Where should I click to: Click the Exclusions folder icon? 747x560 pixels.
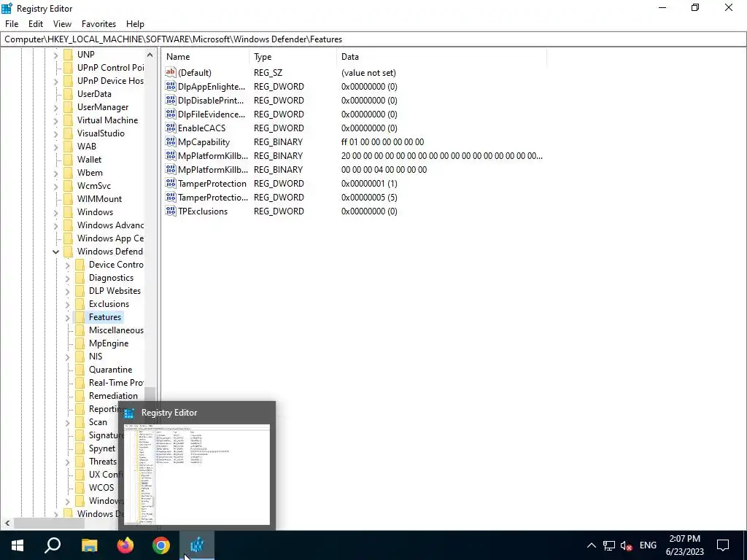[x=80, y=304]
